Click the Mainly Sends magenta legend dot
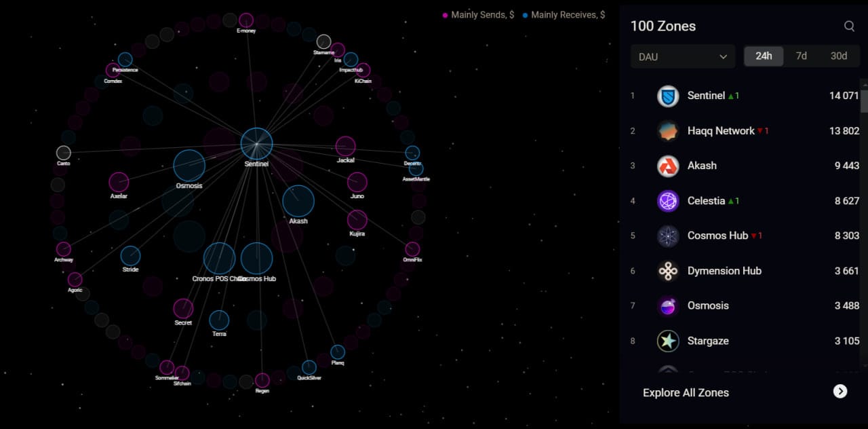The width and height of the screenshot is (868, 429). 445,15
